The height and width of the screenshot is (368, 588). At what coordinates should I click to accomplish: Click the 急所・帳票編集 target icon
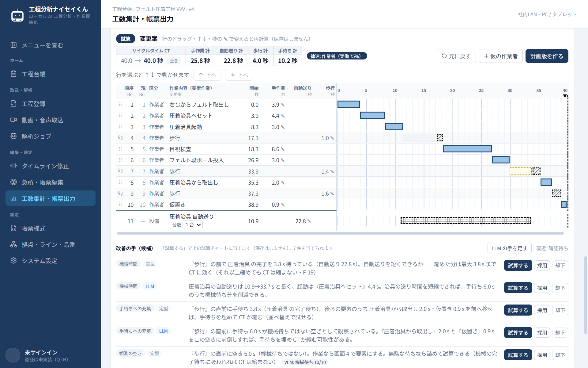click(13, 182)
